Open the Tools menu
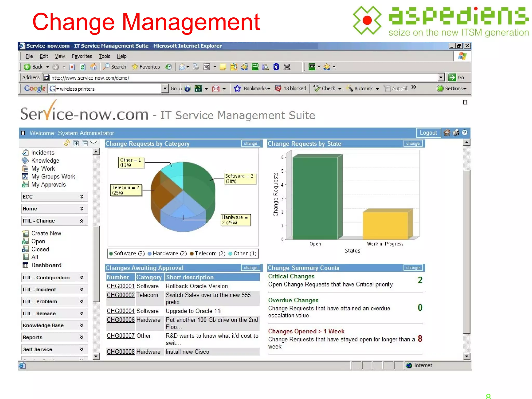The height and width of the screenshot is (399, 532). coord(104,56)
